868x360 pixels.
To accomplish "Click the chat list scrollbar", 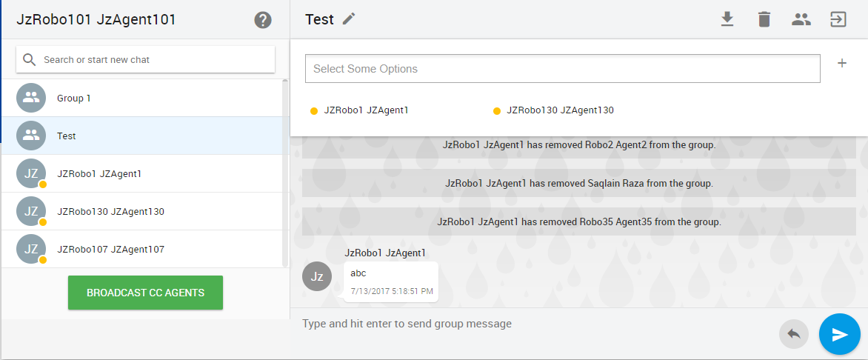I will click(286, 172).
